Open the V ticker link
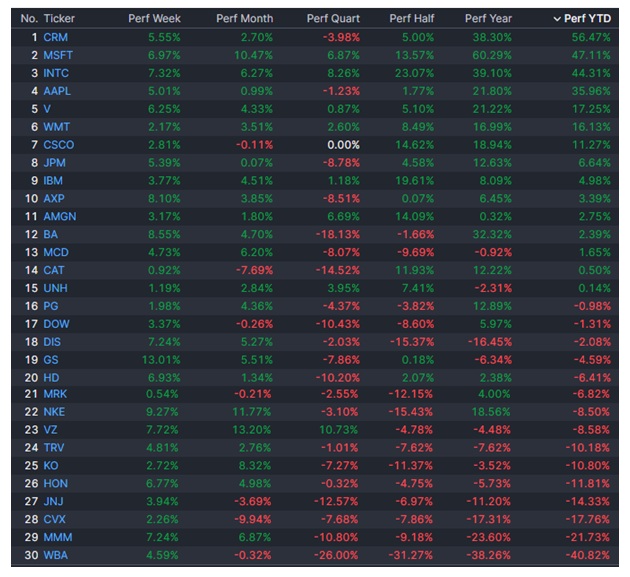Viewport: 630px width, 577px height. click(x=47, y=109)
